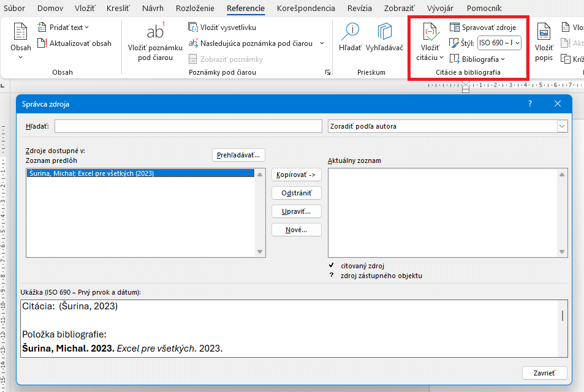Click the Pridať text icon

point(42,27)
